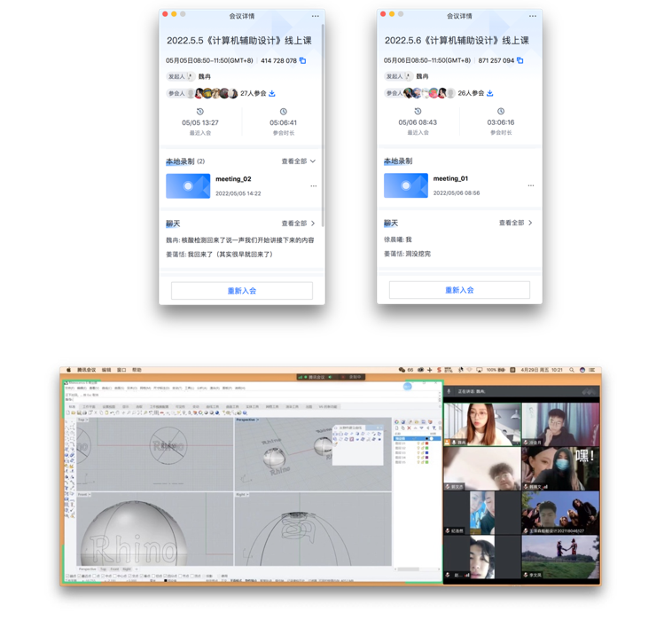
Task: Expand all local recordings via 查看全部
Action: 298,161
